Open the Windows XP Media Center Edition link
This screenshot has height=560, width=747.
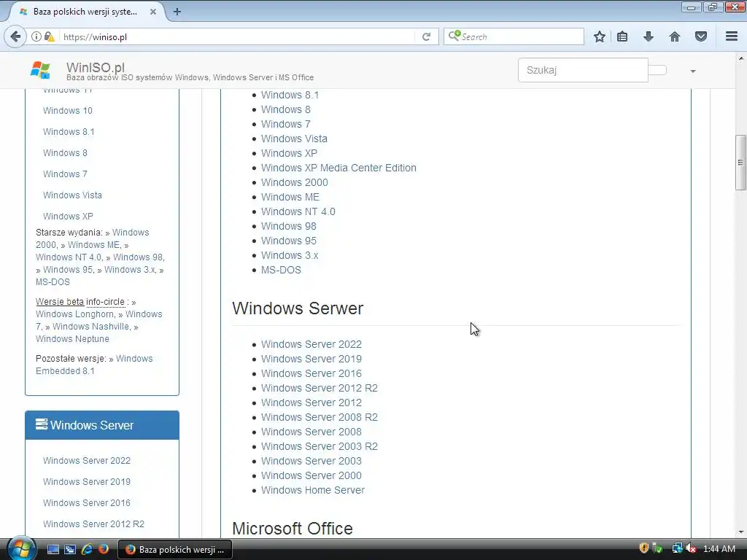[x=338, y=168]
